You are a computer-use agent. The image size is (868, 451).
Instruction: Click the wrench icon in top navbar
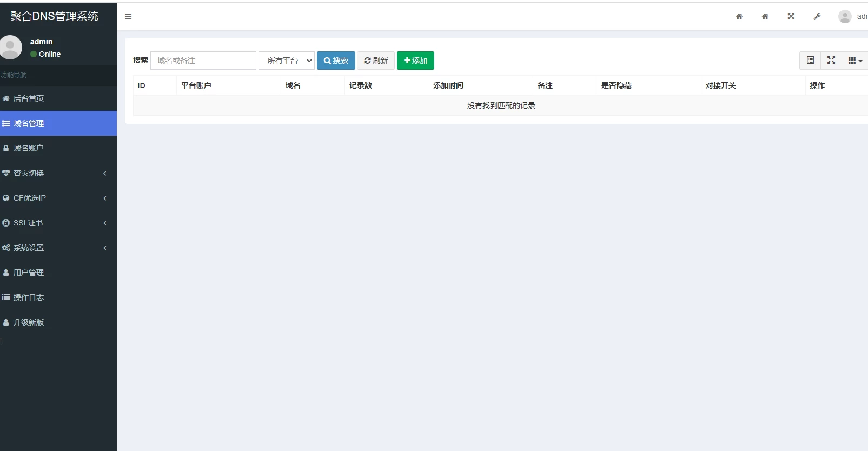[x=817, y=16]
